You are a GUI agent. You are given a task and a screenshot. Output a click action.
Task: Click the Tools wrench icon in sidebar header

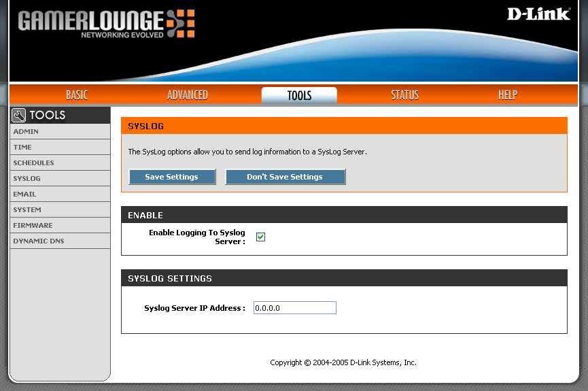click(19, 115)
